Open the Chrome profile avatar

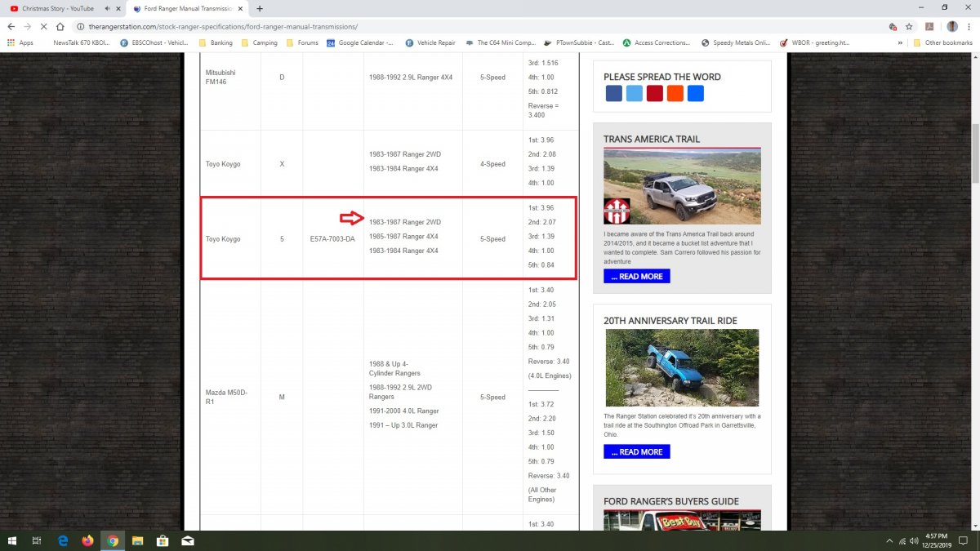(952, 26)
